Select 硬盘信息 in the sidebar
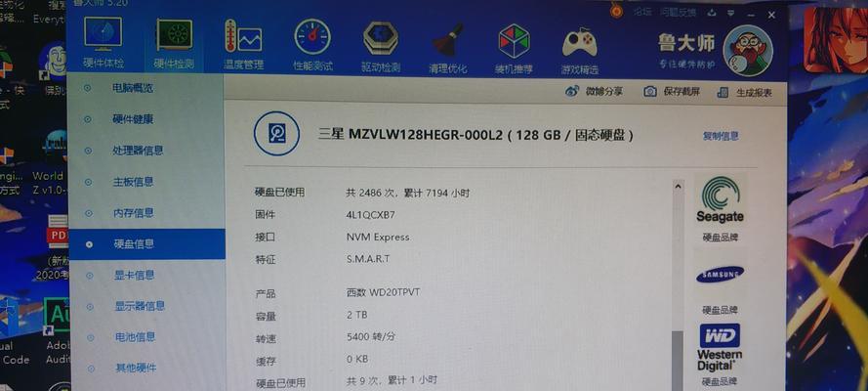Screen dimensions: 868x391 (146, 243)
